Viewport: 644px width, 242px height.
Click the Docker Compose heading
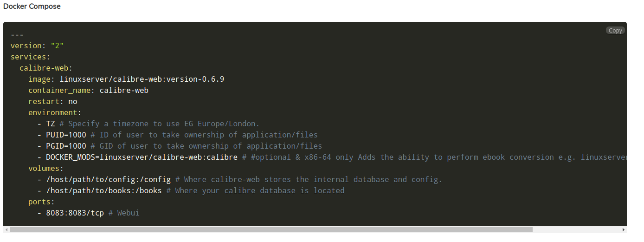32,7
